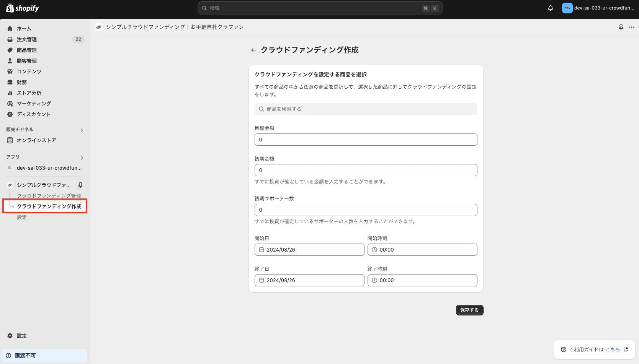Click the 顧客管理 customers icon
Viewport: 639px width, 364px height.
point(10,60)
